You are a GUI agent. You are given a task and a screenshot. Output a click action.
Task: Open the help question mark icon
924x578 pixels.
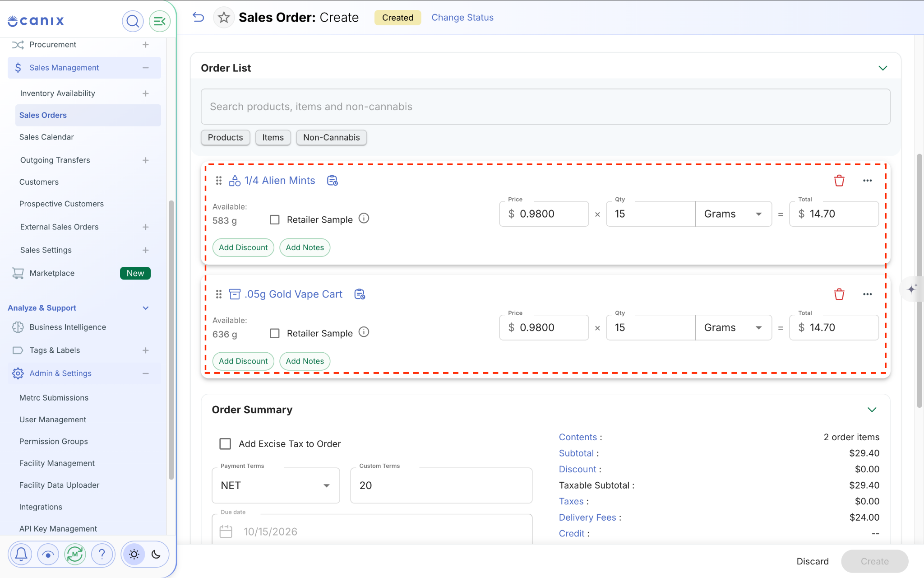(x=102, y=554)
